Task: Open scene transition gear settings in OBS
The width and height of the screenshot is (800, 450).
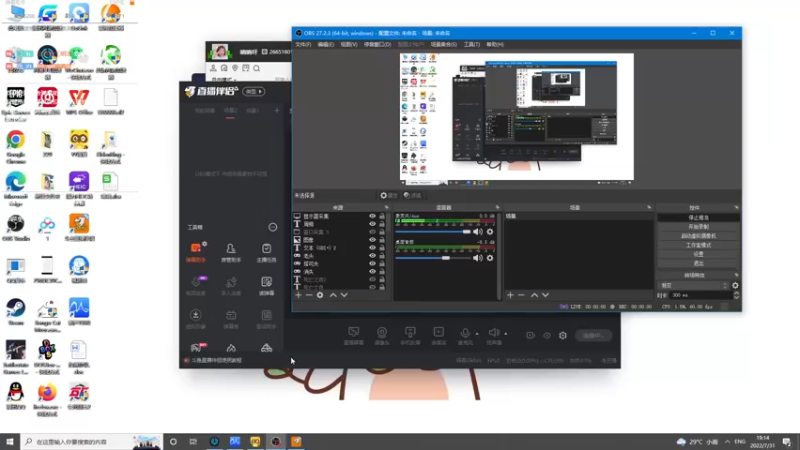Action: pyautogui.click(x=735, y=286)
